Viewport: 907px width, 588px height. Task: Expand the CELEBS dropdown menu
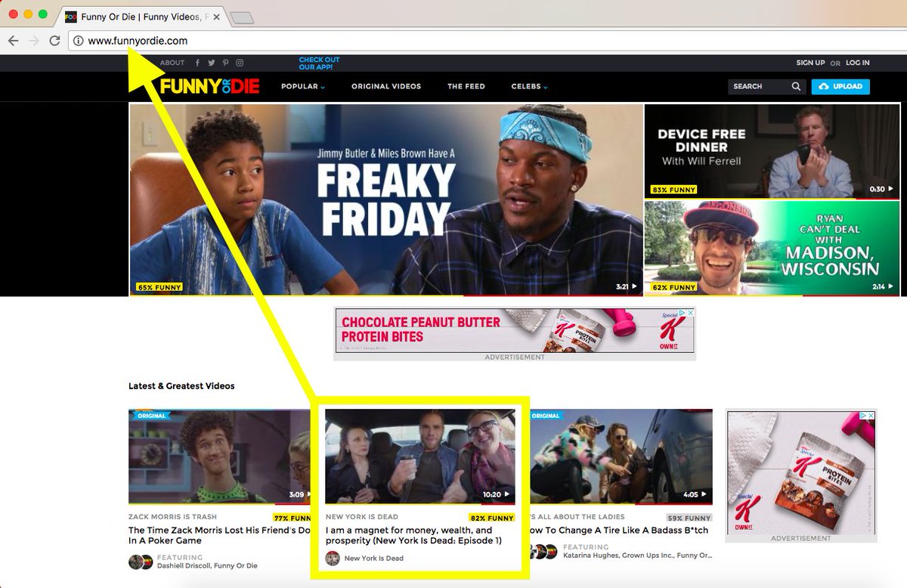(x=529, y=86)
